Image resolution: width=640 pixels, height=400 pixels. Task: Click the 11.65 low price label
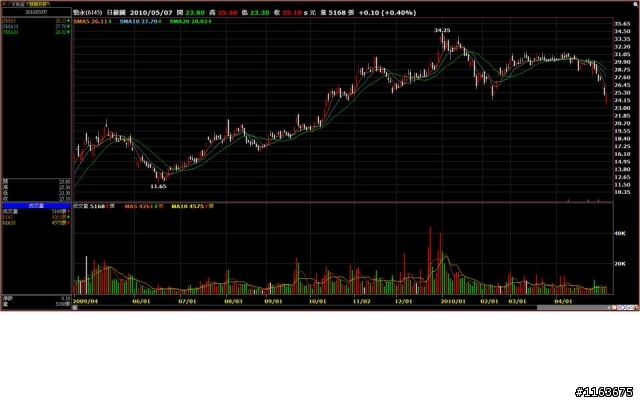pos(158,187)
